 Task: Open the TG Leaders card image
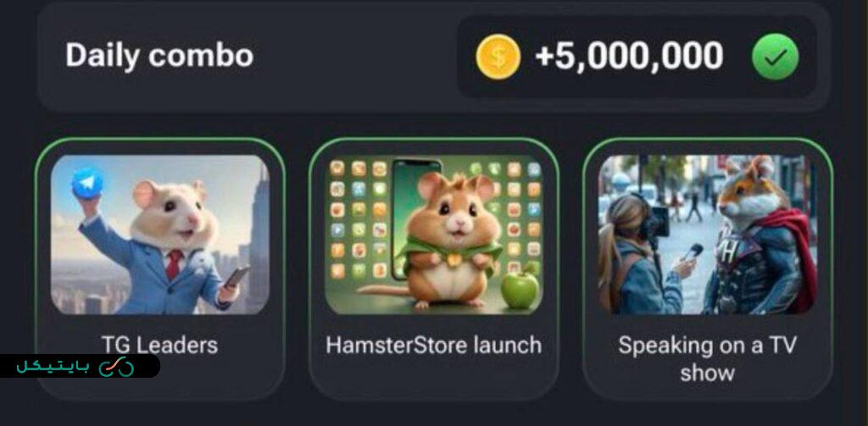[160, 235]
